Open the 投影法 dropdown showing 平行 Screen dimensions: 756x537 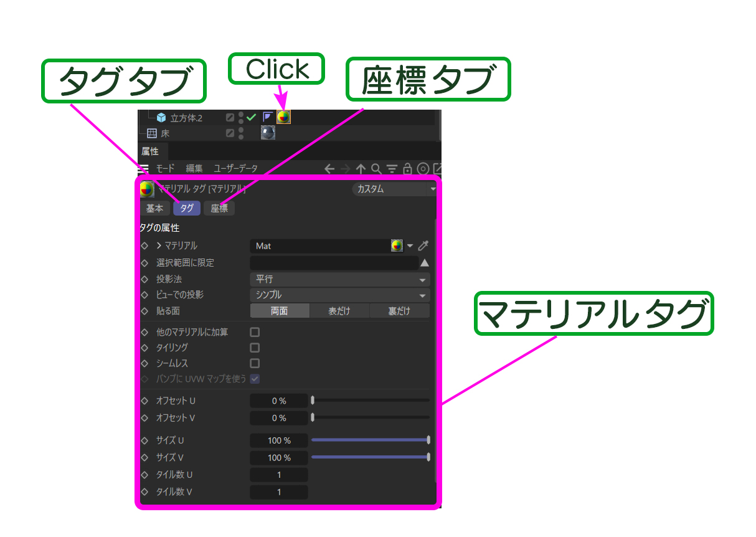tap(339, 280)
